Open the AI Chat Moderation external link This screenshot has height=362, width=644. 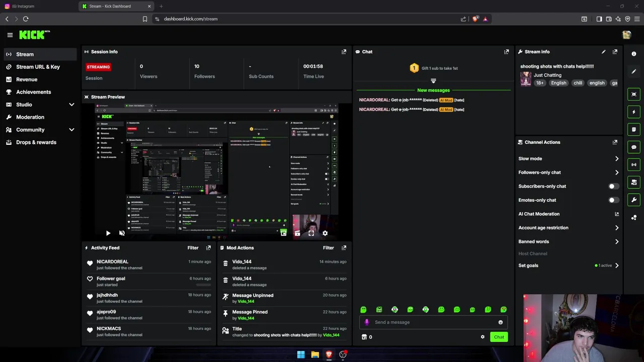click(616, 214)
